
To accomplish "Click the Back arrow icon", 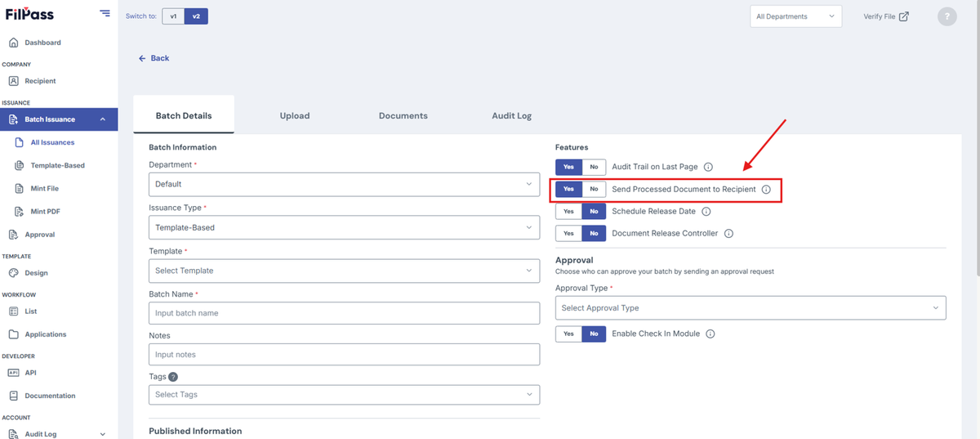I will [142, 58].
